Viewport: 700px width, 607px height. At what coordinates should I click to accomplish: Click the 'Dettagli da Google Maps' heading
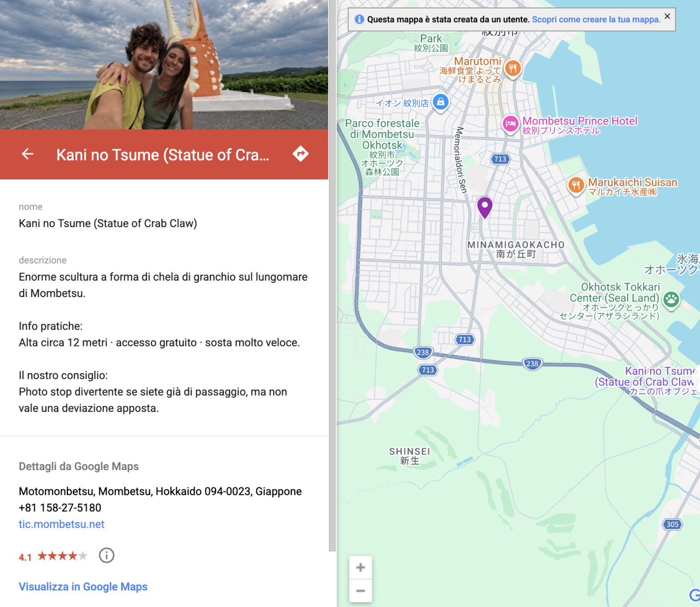coord(79,466)
